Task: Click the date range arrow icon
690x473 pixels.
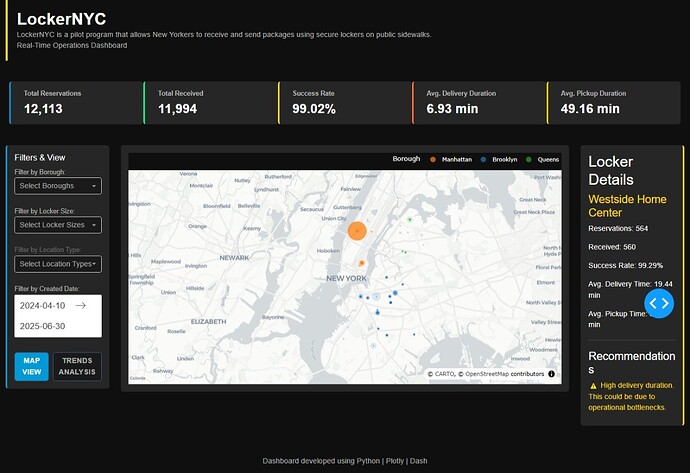Action: coord(81,305)
